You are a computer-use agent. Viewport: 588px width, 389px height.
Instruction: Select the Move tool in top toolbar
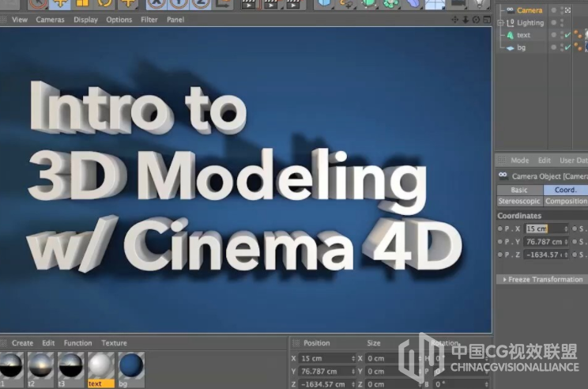point(60,4)
